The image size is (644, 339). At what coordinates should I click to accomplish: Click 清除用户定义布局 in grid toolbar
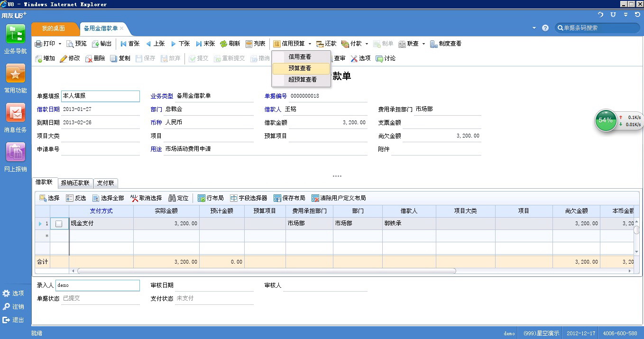coord(339,198)
